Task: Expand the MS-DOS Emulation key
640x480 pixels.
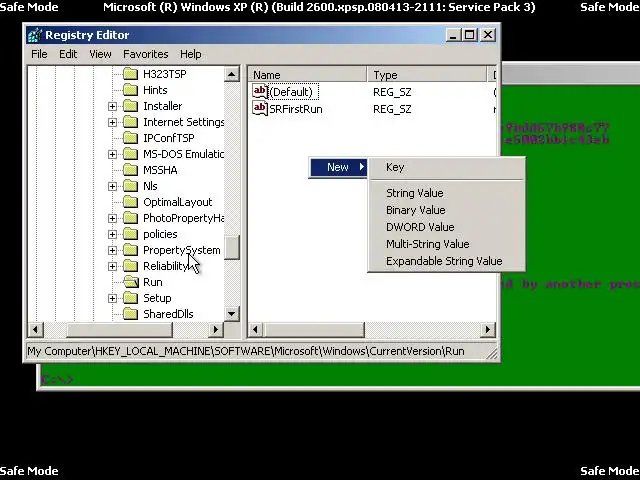Action: click(x=112, y=154)
